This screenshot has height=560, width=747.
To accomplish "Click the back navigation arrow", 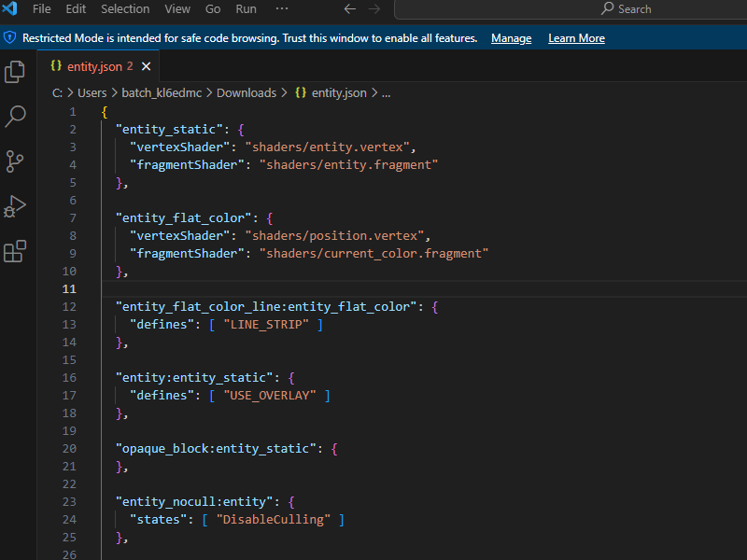I will (x=350, y=8).
